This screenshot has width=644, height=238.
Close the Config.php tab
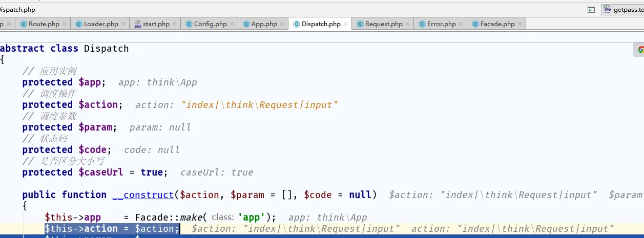pyautogui.click(x=232, y=24)
